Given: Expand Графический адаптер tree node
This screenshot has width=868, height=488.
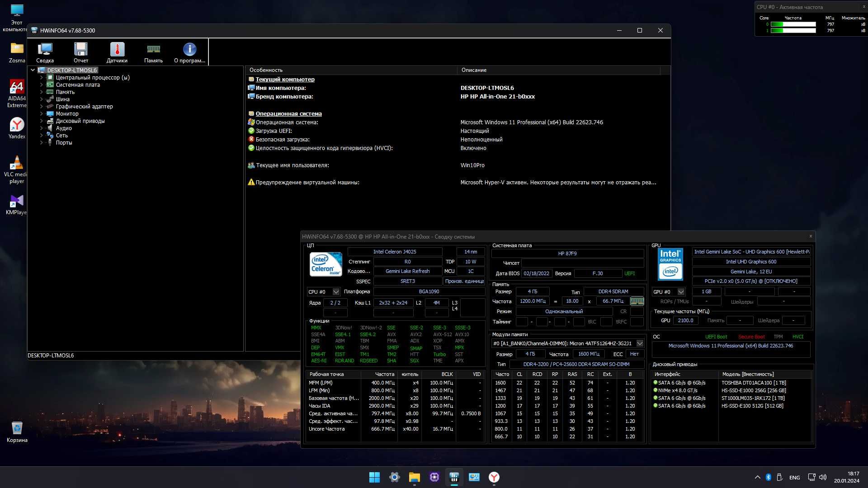Looking at the screenshot, I should 41,107.
